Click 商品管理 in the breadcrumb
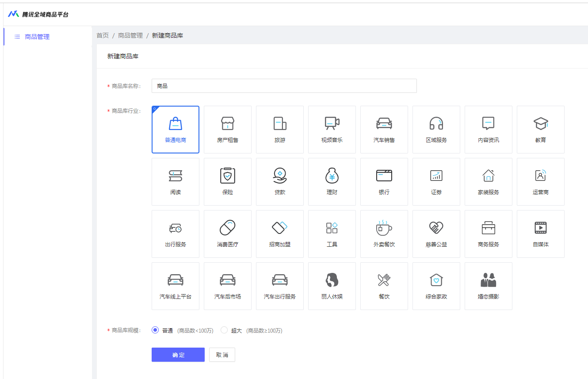The image size is (588, 379). tap(130, 35)
